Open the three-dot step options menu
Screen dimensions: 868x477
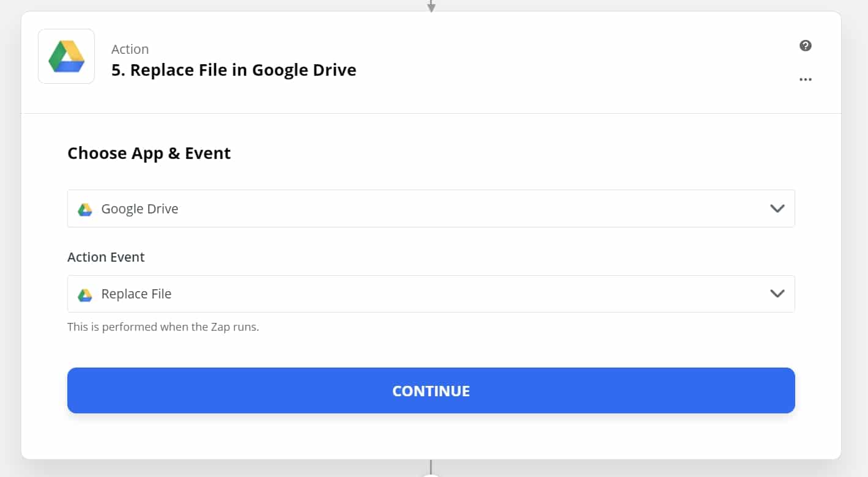point(806,79)
